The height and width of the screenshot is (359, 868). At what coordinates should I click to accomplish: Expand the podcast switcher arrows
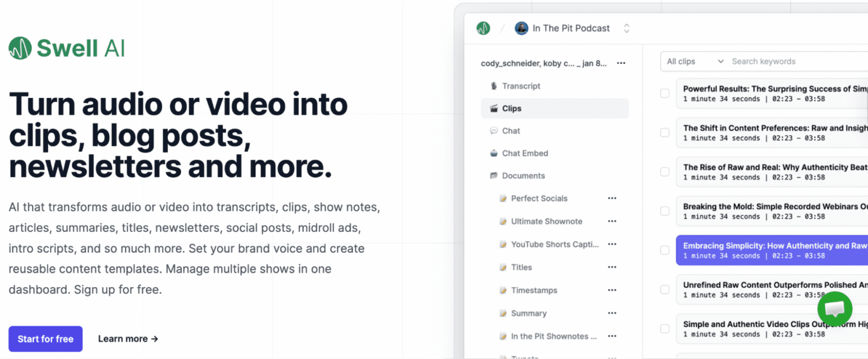(x=626, y=28)
